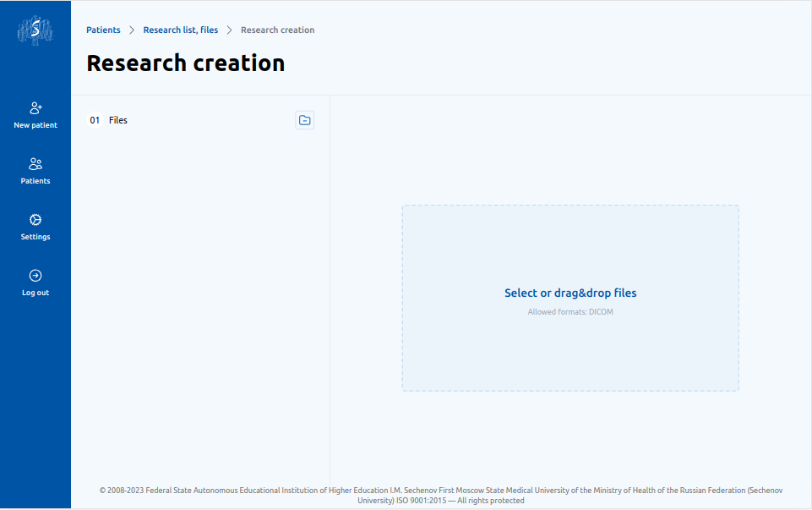Select the "Settings" sidebar text label

coord(35,237)
